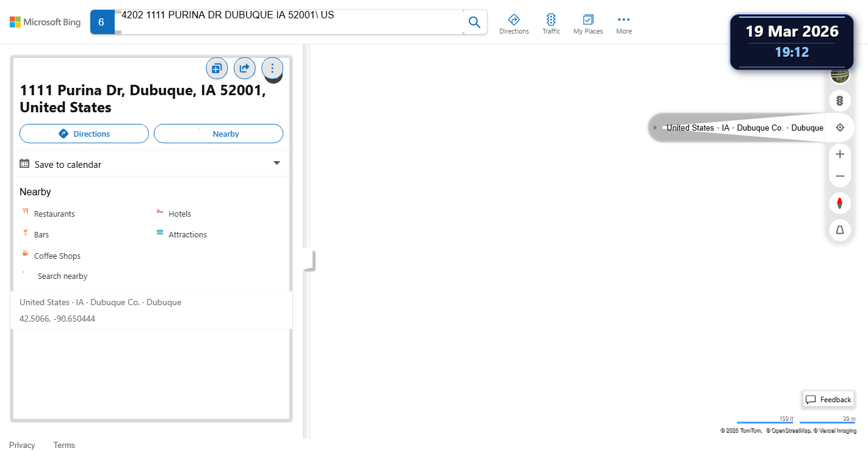Click the locate me crosshair button
The height and width of the screenshot is (451, 868).
840,128
